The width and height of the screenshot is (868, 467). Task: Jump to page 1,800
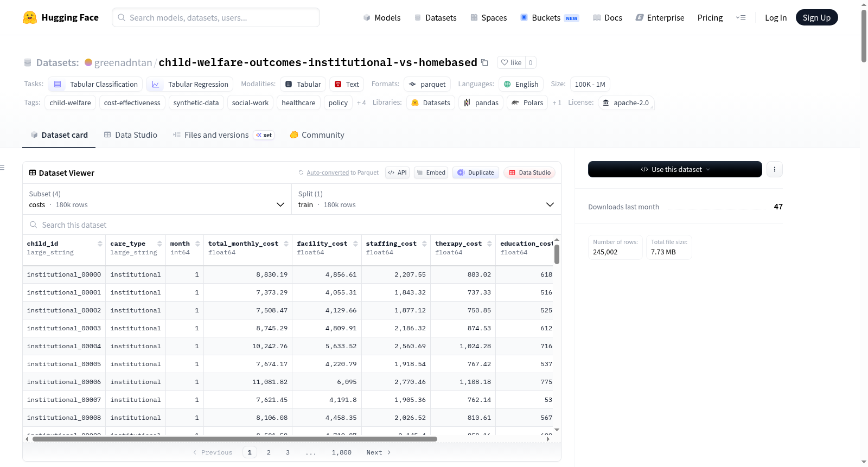pos(342,452)
